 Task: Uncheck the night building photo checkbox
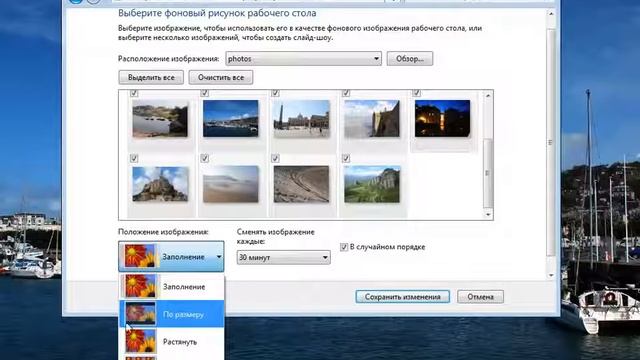pyautogui.click(x=417, y=93)
